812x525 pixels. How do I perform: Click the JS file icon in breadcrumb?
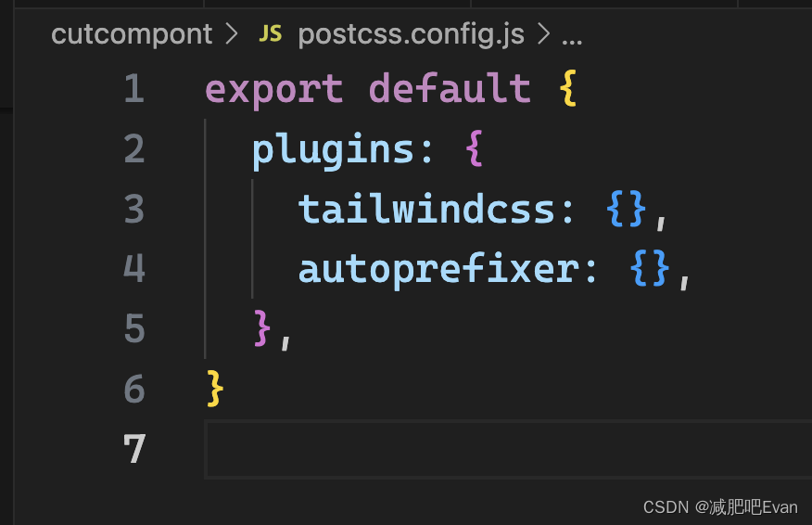point(271,33)
